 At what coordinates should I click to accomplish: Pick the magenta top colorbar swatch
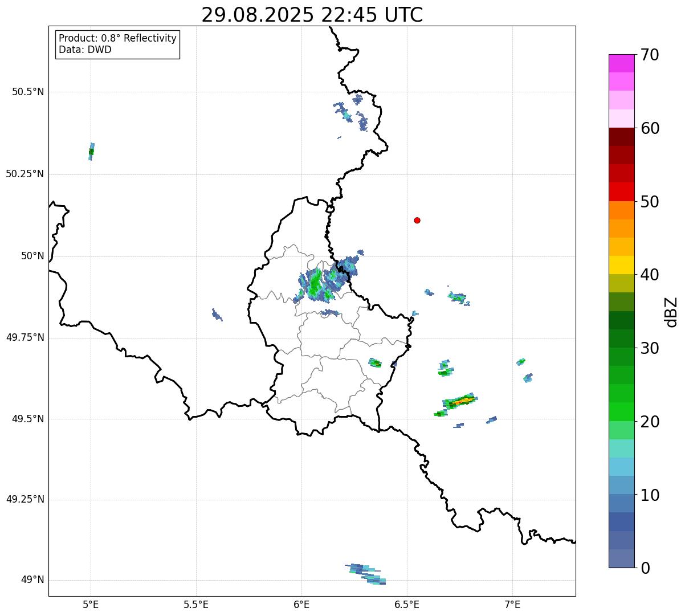click(x=621, y=63)
